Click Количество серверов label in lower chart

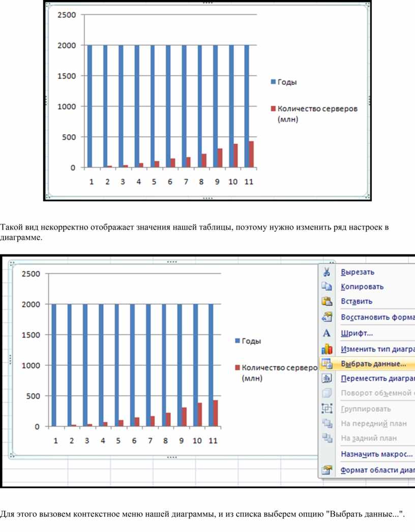tap(279, 373)
